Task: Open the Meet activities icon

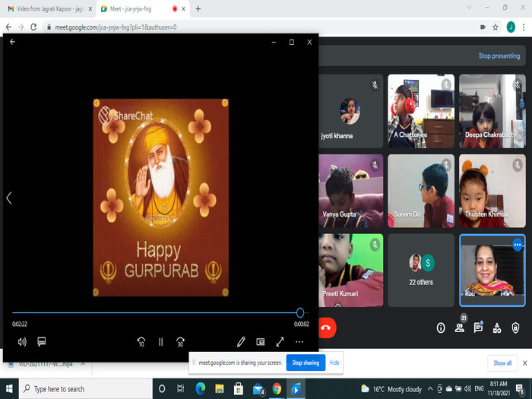Action: pyautogui.click(x=497, y=328)
